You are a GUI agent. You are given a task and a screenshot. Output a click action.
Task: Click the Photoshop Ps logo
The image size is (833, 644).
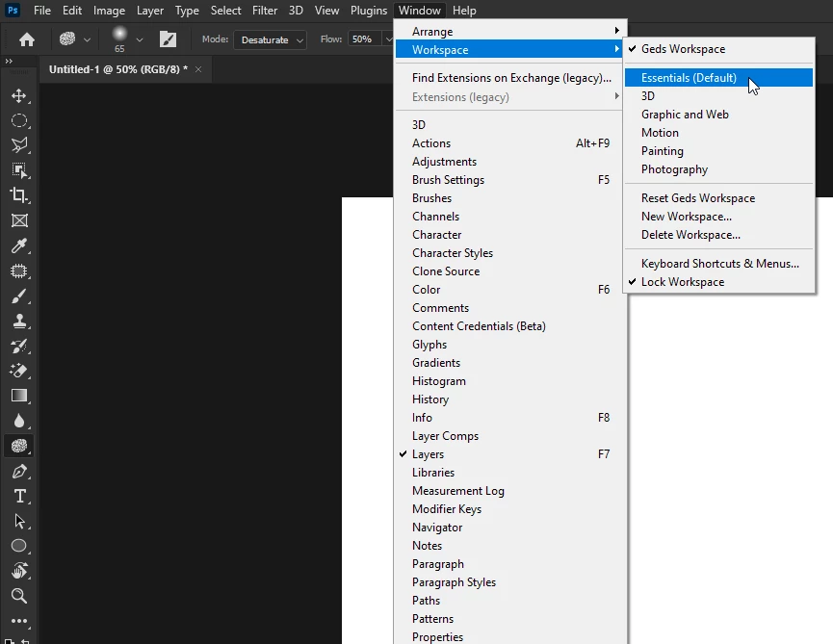(x=13, y=10)
